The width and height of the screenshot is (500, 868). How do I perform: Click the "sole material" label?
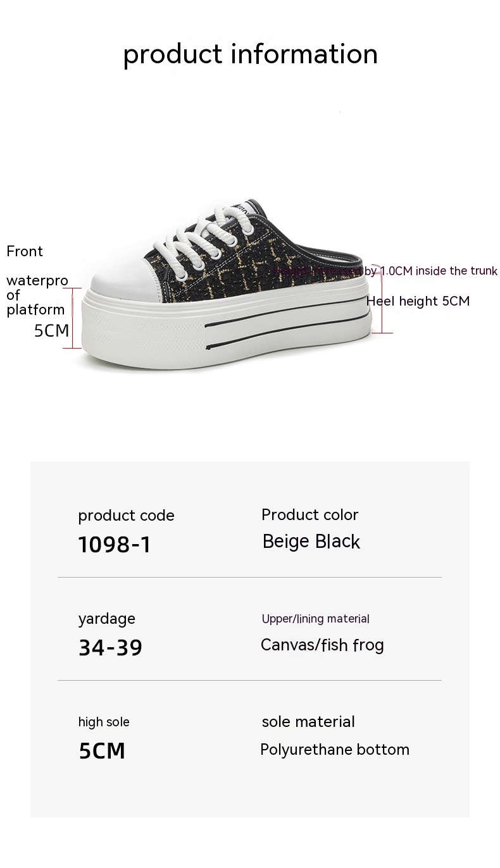[x=308, y=722]
